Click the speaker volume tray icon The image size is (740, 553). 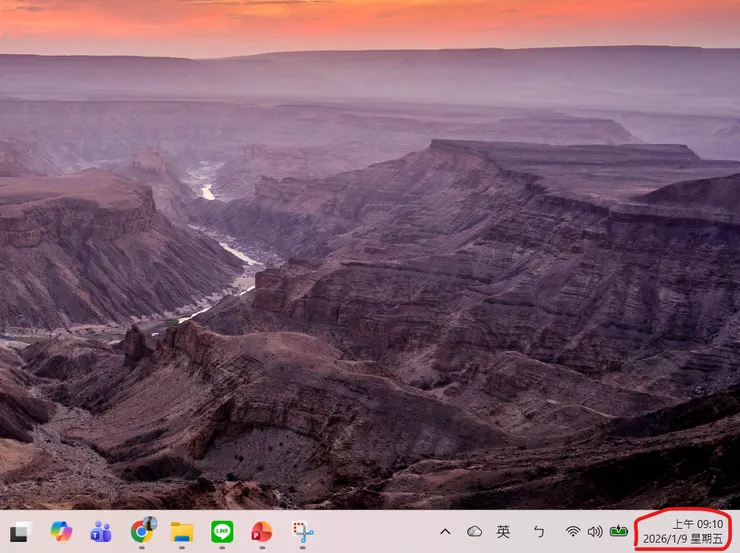click(595, 532)
